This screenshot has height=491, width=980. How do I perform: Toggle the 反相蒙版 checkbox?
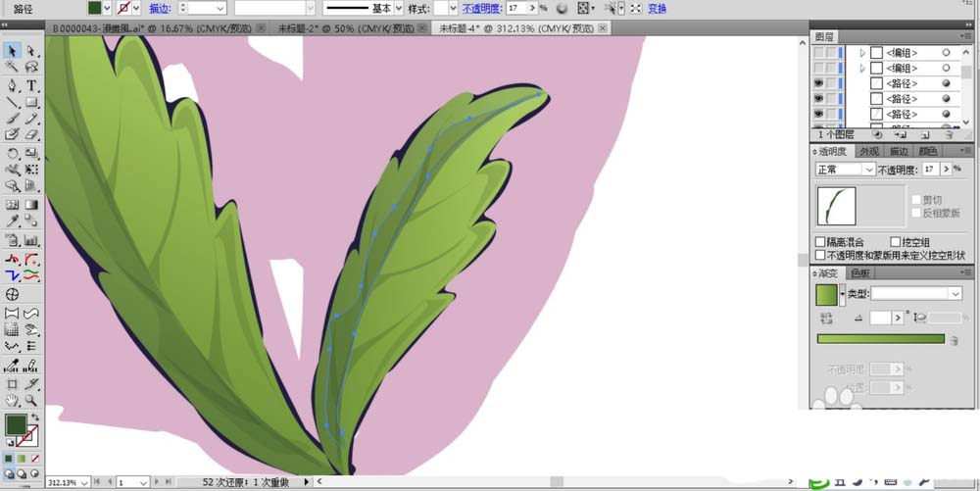click(x=916, y=213)
